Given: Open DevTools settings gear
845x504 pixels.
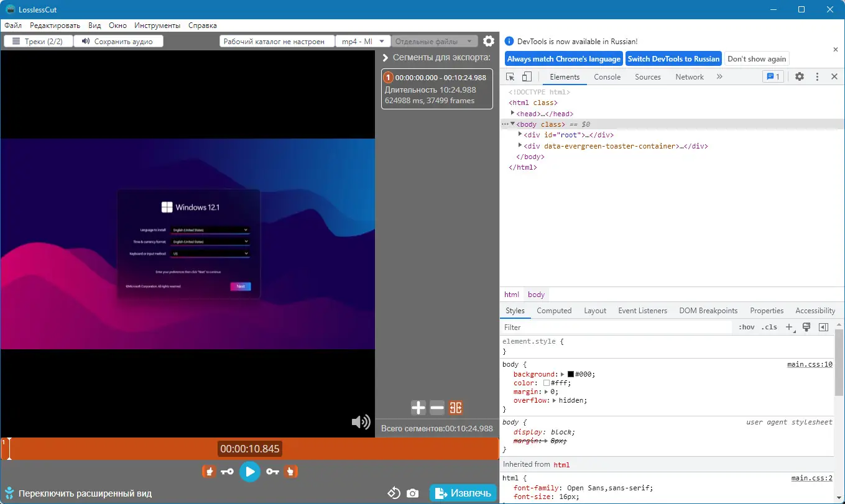Looking at the screenshot, I should (x=800, y=77).
